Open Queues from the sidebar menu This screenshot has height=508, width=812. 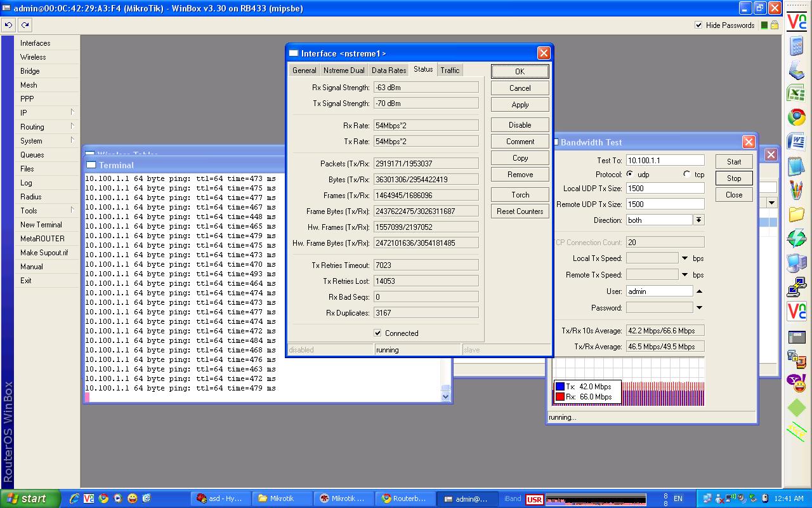48,155
